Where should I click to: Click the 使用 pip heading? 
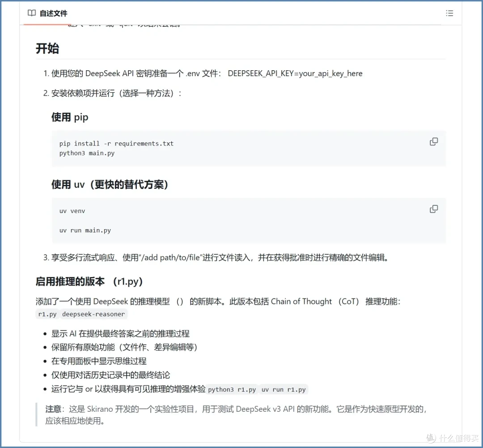point(70,117)
